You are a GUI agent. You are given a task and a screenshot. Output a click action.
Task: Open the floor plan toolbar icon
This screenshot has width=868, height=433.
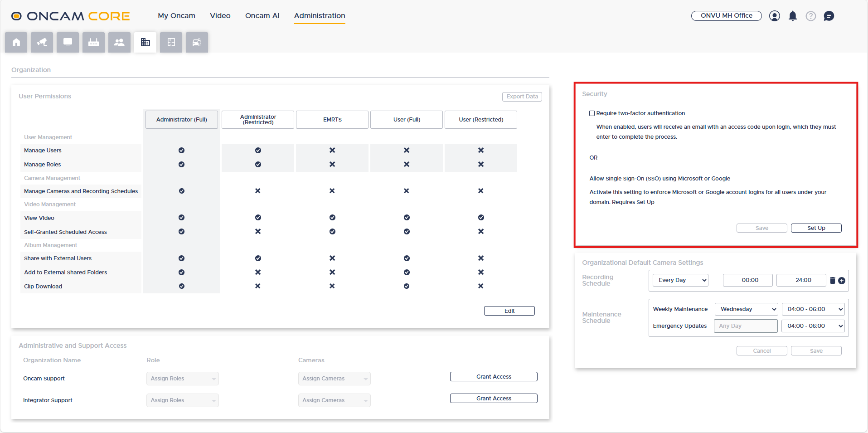coord(171,43)
